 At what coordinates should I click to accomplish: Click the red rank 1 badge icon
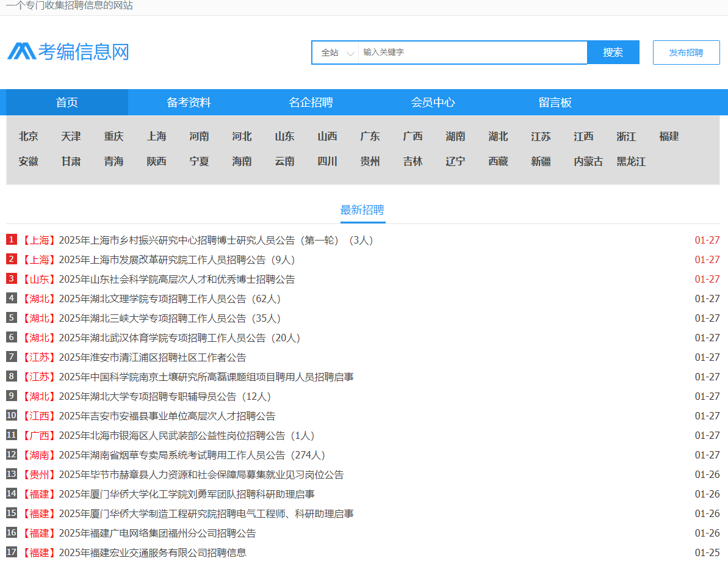point(12,240)
